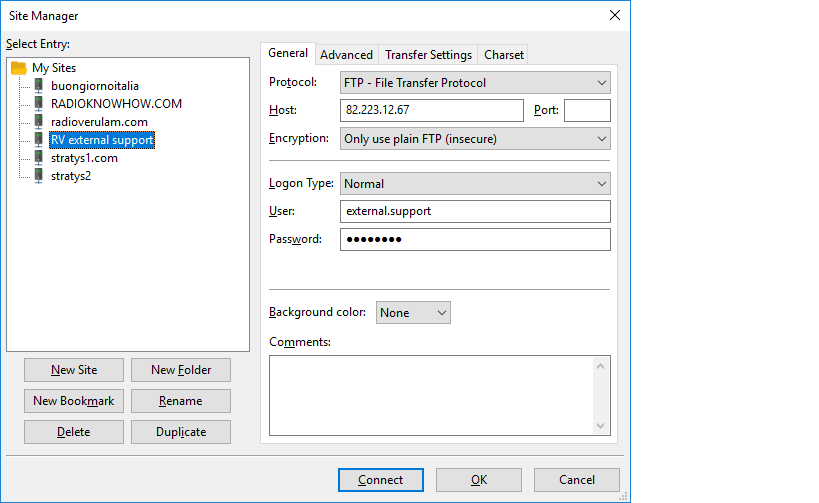This screenshot has height=503, width=819.
Task: Open the Encryption dropdown
Action: [x=475, y=139]
